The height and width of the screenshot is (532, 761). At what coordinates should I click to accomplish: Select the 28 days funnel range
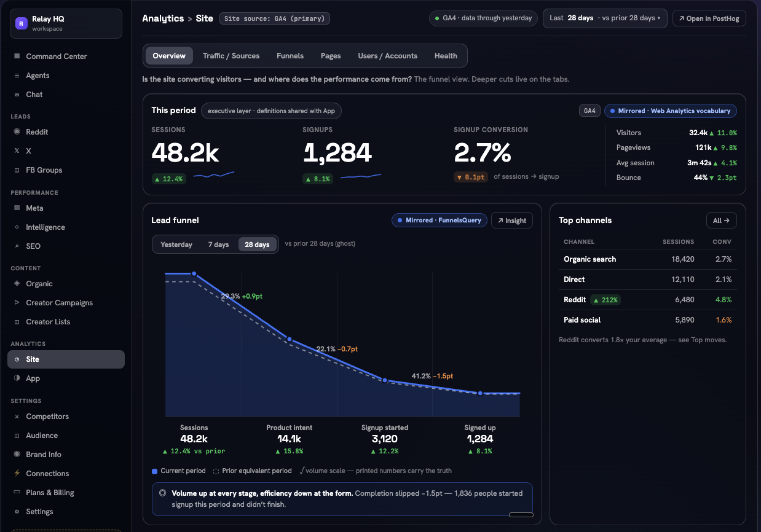257,244
